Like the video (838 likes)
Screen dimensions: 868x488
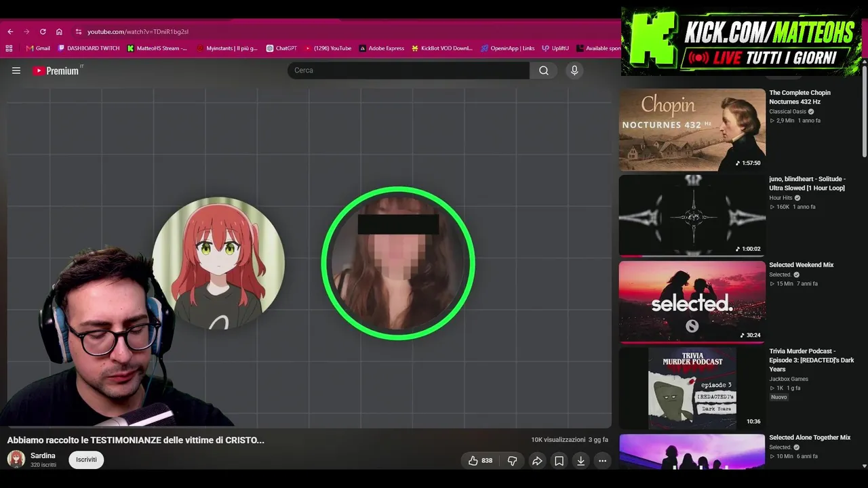pos(480,461)
